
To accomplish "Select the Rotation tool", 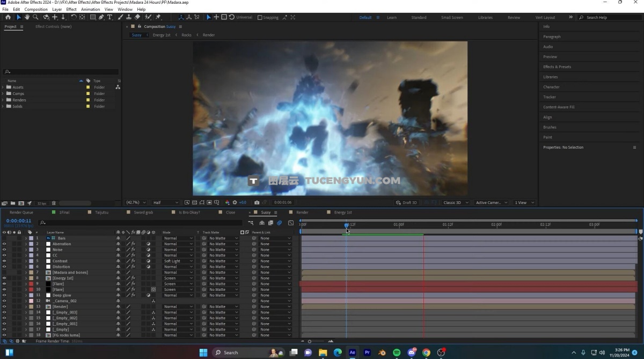I will (x=73, y=17).
